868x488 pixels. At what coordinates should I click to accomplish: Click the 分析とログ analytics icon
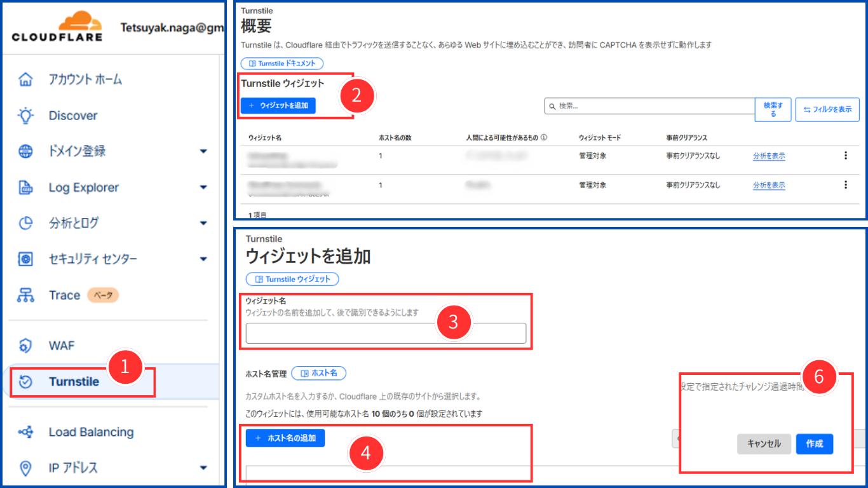[x=25, y=223]
